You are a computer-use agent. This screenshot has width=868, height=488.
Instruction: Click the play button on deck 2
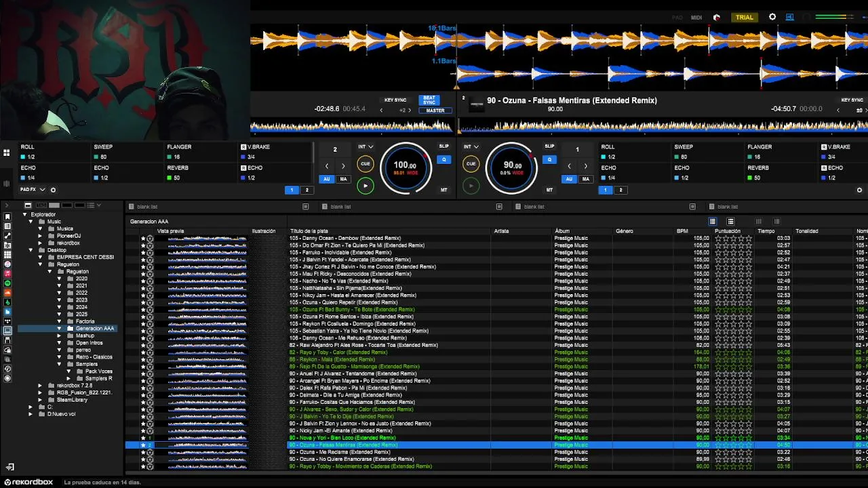471,185
